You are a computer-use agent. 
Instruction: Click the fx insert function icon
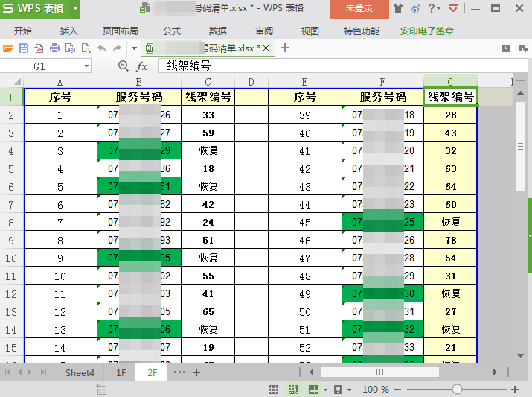click(x=141, y=66)
